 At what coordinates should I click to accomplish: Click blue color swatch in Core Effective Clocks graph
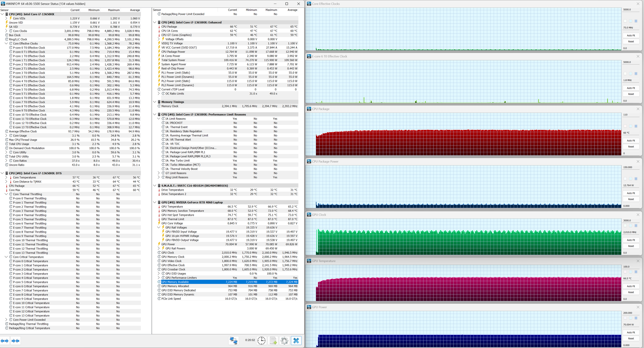pos(636,21)
